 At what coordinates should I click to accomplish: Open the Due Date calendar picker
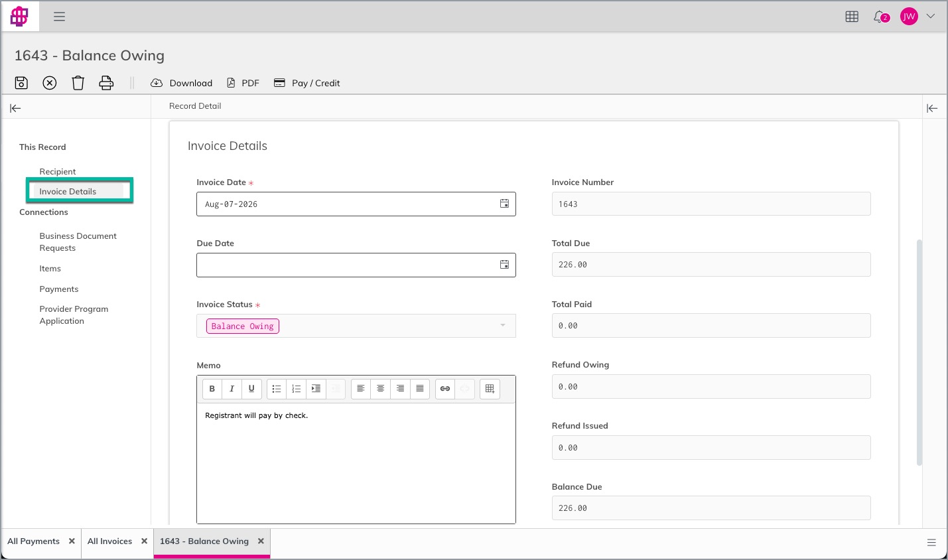(504, 265)
